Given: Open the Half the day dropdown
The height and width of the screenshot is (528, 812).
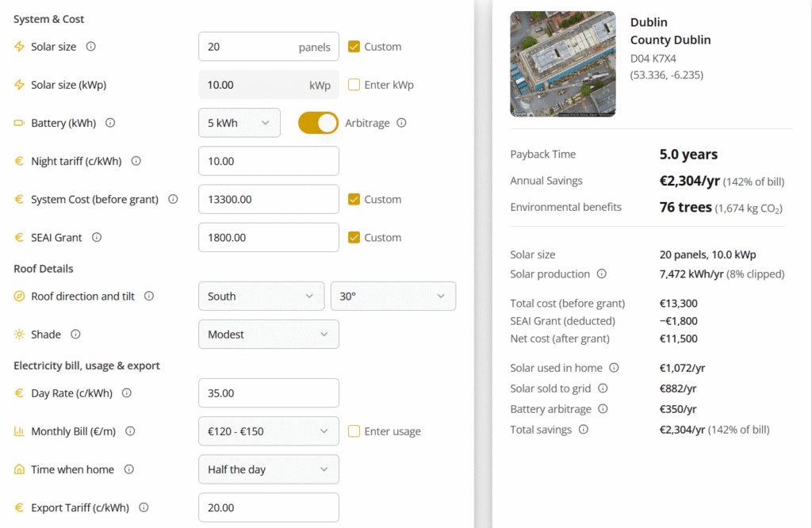Looking at the screenshot, I should [268, 469].
